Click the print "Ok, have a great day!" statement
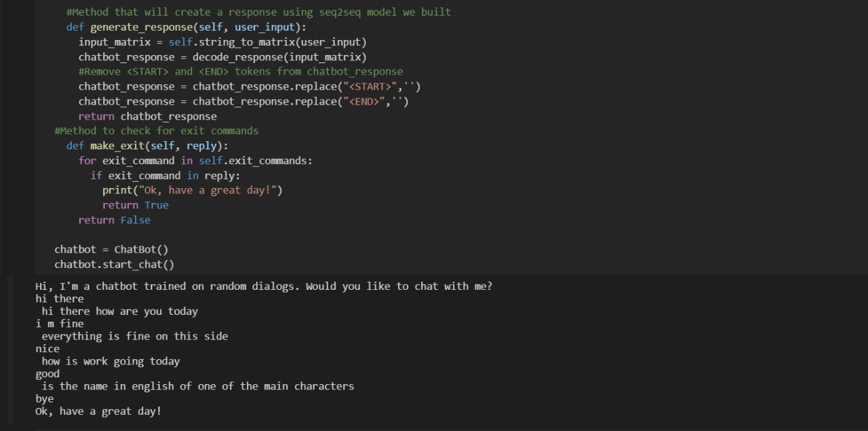 (192, 191)
